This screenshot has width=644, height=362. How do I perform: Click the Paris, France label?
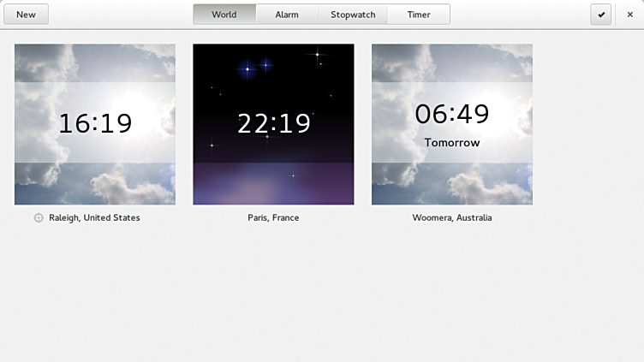tap(273, 218)
